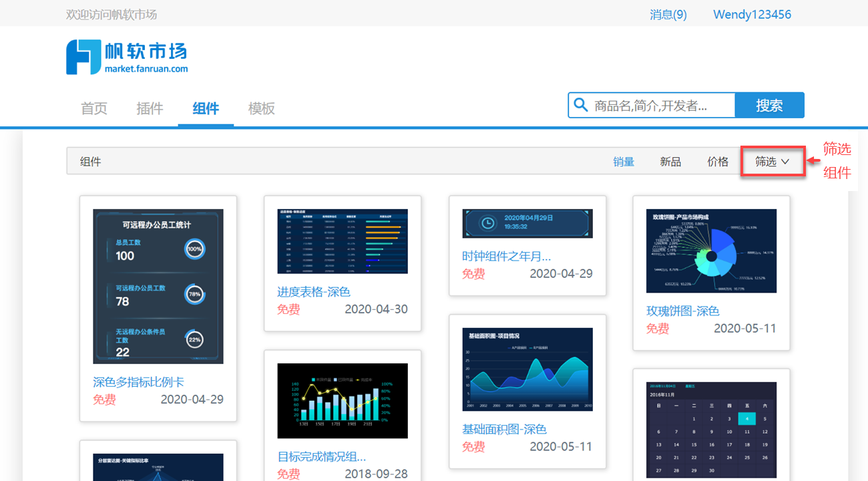The height and width of the screenshot is (481, 868).
Task: Click date 2020-05-11 under 玫瑰饼图-深色
Action: click(745, 328)
